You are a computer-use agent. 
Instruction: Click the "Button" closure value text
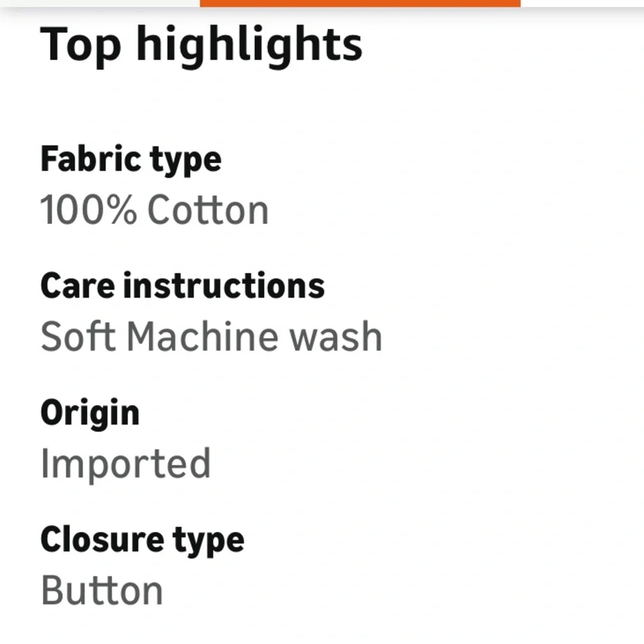point(102,591)
